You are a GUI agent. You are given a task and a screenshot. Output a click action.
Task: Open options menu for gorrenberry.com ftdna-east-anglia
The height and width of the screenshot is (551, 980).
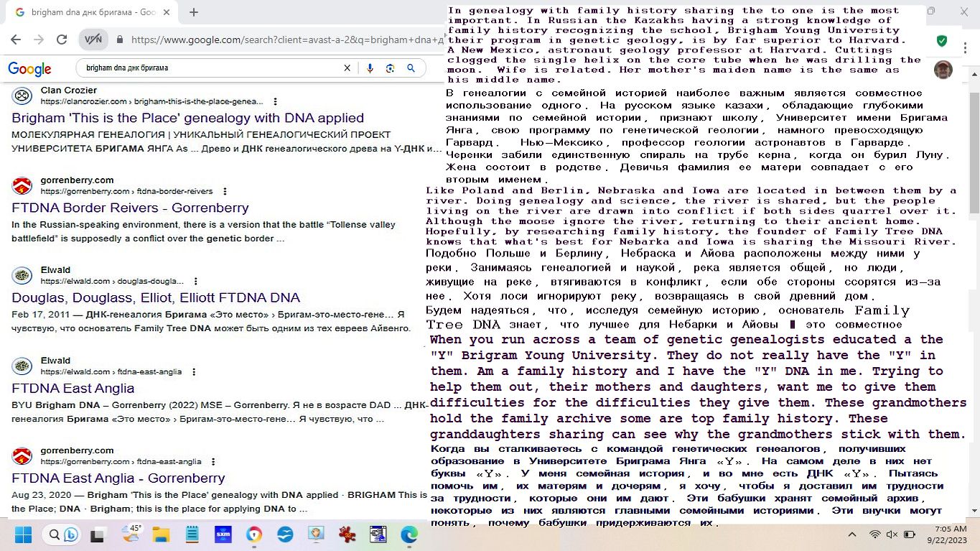213,461
